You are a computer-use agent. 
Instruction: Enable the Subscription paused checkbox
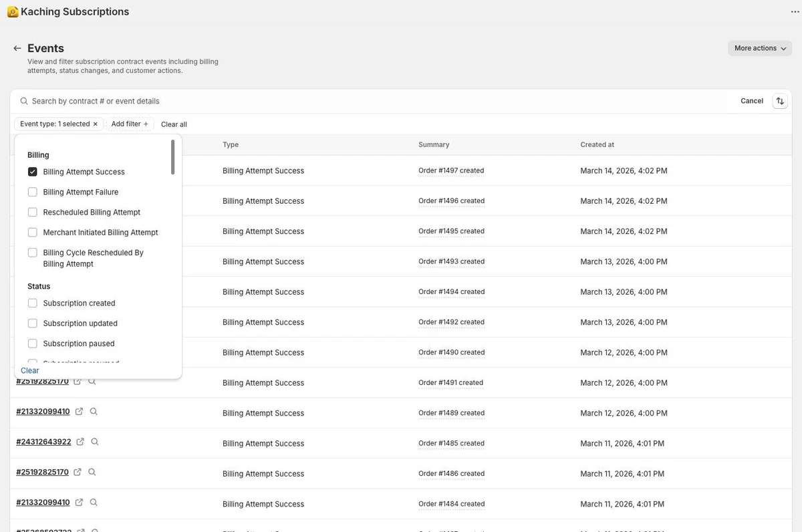click(x=32, y=344)
